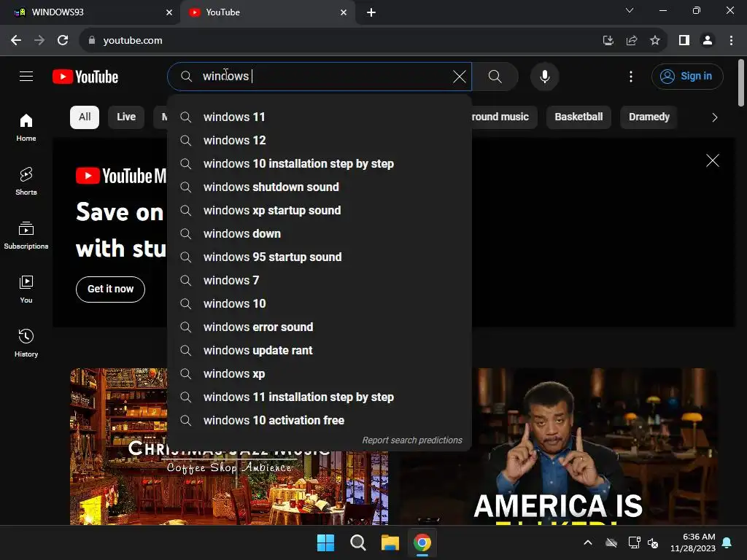Screen dimensions: 747x560
Task: Open Chrome's three-dot menu
Action: [x=731, y=41]
